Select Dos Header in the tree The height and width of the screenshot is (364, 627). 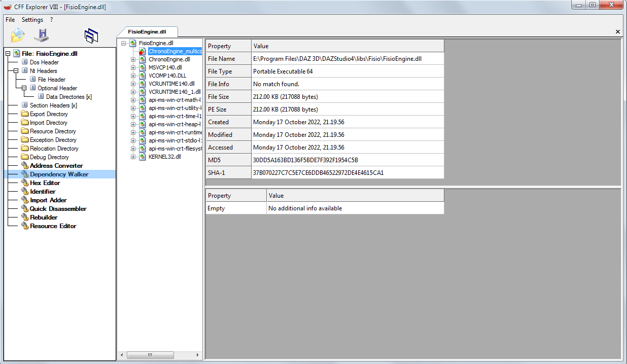(x=44, y=62)
